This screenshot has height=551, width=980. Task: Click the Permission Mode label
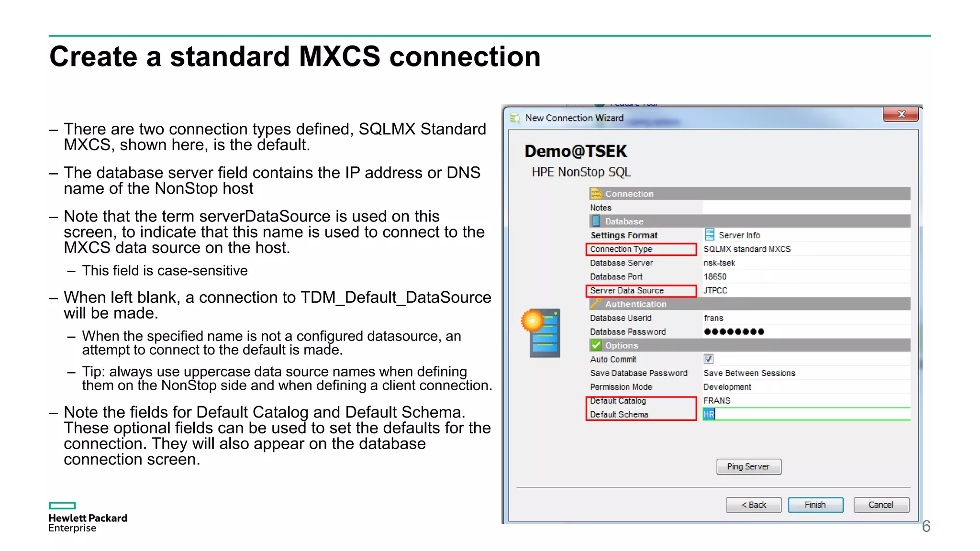pos(621,387)
